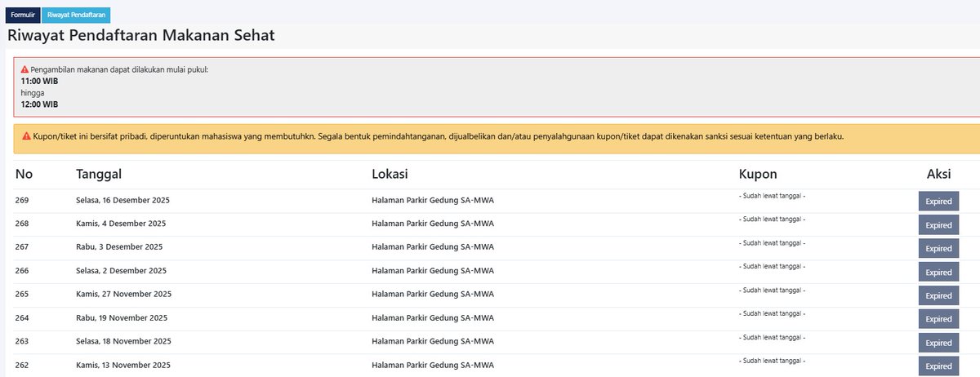Click Expired button for row 269

coord(938,202)
